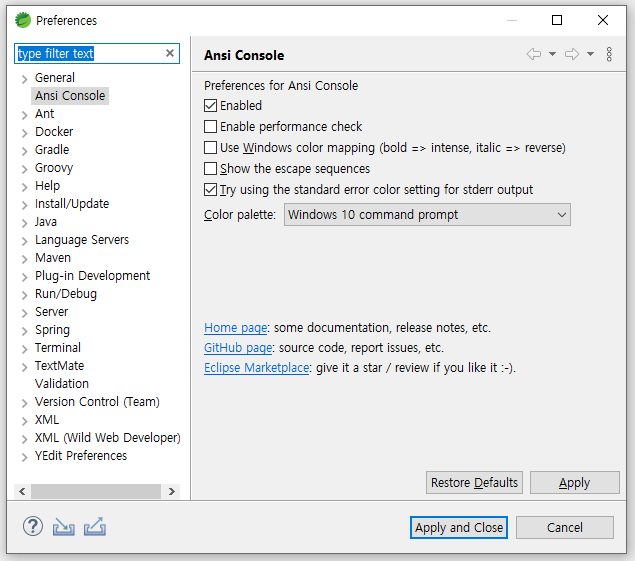Open the Color palette combo box
This screenshot has width=635, height=561.
pyautogui.click(x=427, y=215)
